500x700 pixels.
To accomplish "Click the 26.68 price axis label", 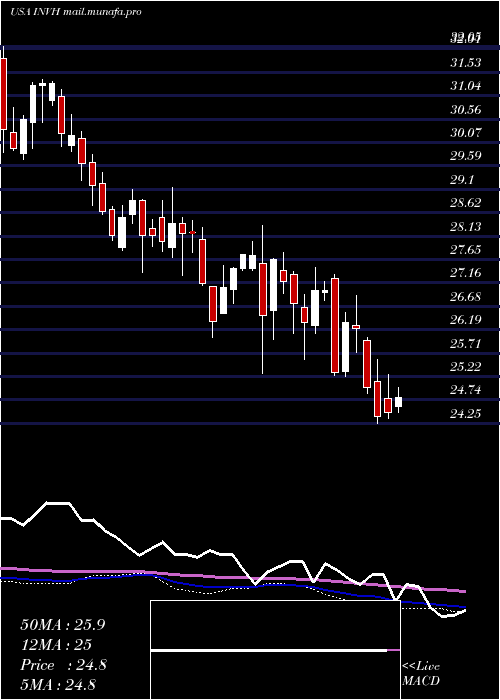I will (x=466, y=296).
